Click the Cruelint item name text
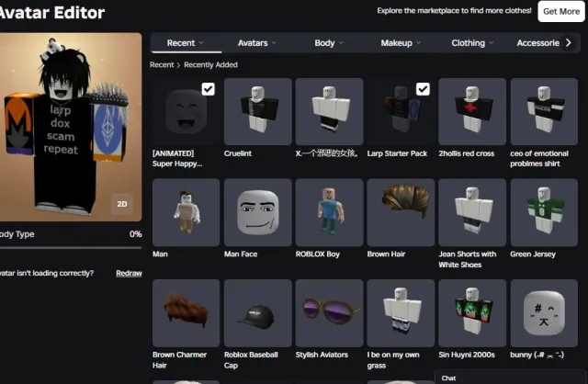Screen dimensions: 588x384 click(238, 153)
